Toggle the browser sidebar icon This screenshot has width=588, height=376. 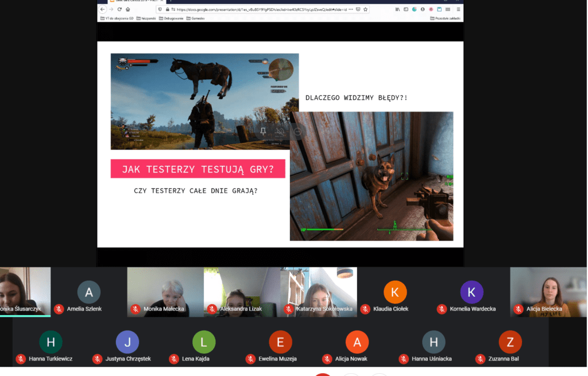pyautogui.click(x=406, y=9)
